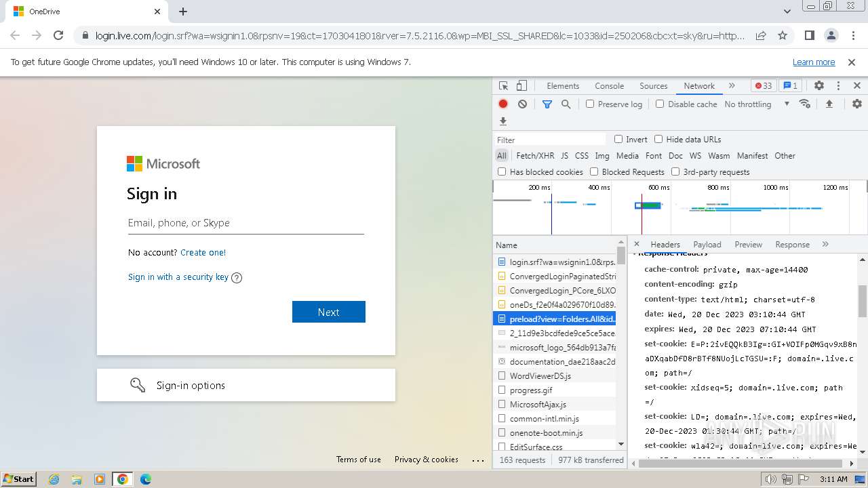
Task: Check Has blocked cookies checkbox
Action: 502,171
